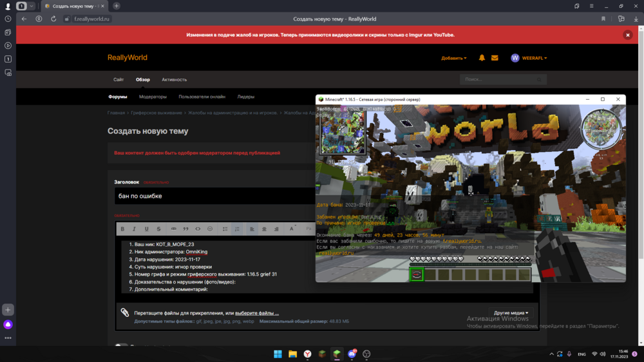Open the Главная breadcrumb link
Image resolution: width=644 pixels, height=362 pixels.
pos(116,113)
